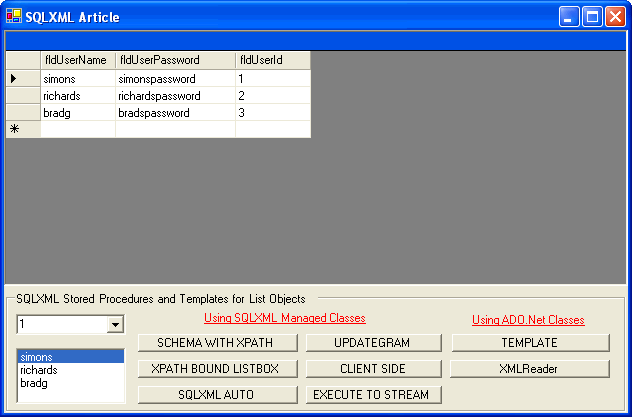Image resolution: width=632 pixels, height=417 pixels.
Task: Click the XMLReader button
Action: click(530, 369)
